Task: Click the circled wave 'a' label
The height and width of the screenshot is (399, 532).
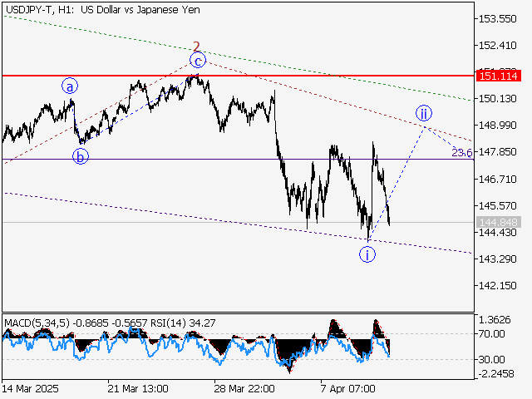Action: pos(71,86)
